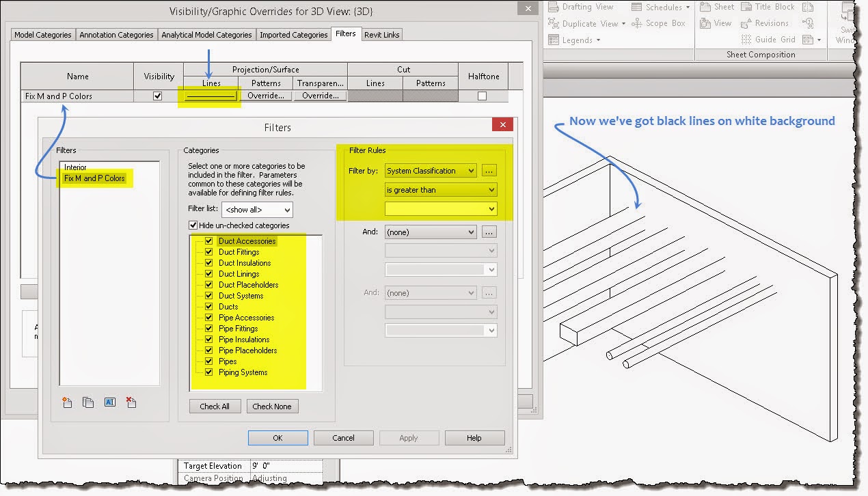This screenshot has height=496, width=868.
Task: Switch to the Model Categories tab
Action: point(42,34)
